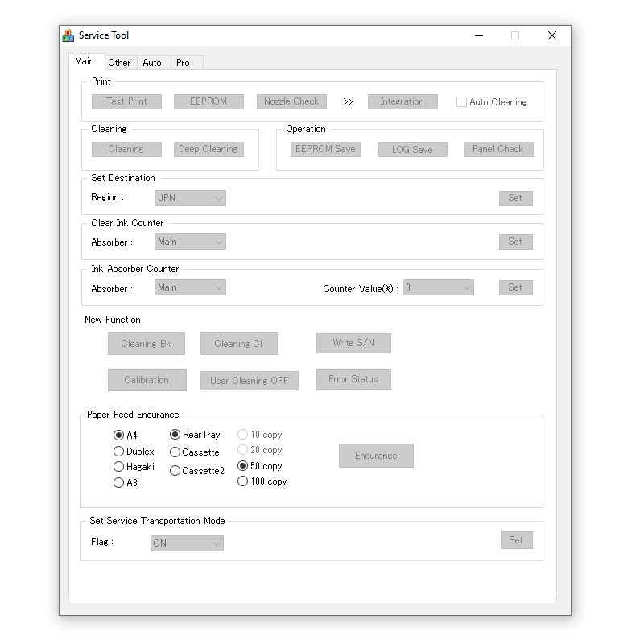Pick the A3 paper size option
Image resolution: width=644 pixels, height=644 pixels.
tap(119, 483)
